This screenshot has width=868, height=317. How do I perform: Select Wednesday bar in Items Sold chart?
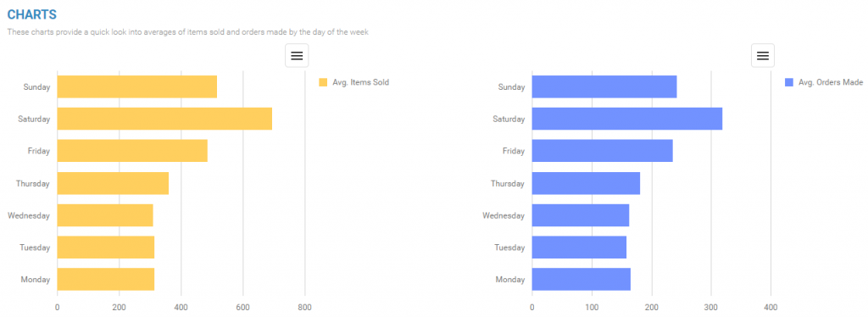105,215
